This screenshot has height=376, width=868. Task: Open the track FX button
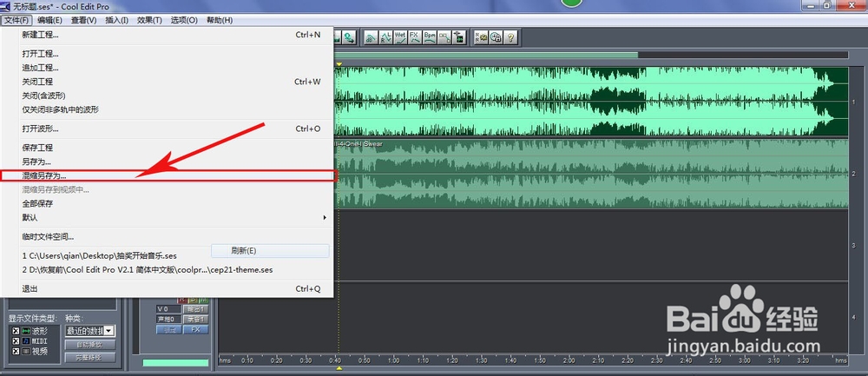point(195,329)
